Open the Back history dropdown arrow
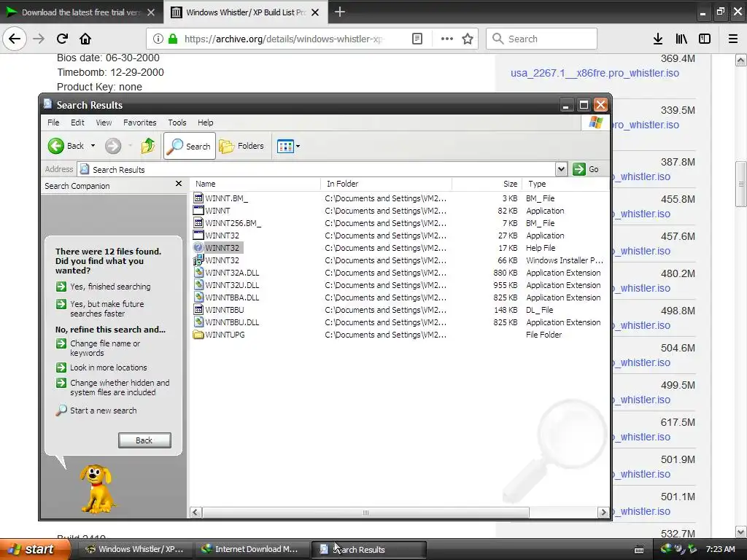The width and height of the screenshot is (747, 560). (93, 146)
